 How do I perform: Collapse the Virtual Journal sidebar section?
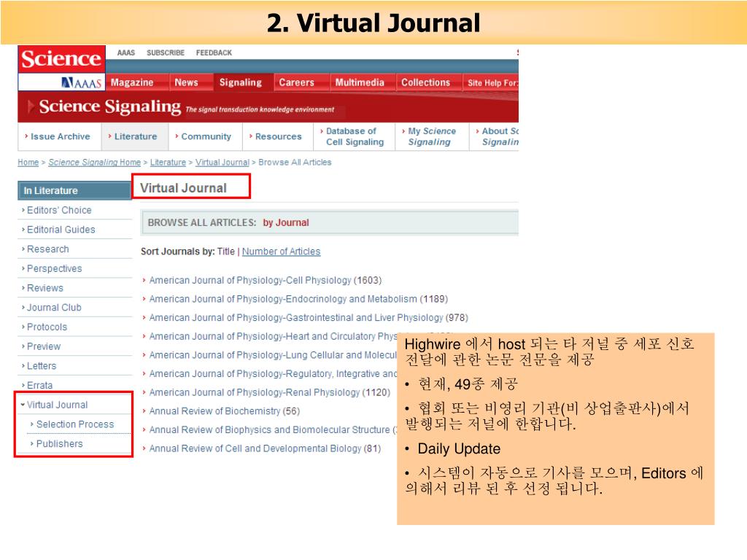point(57,405)
